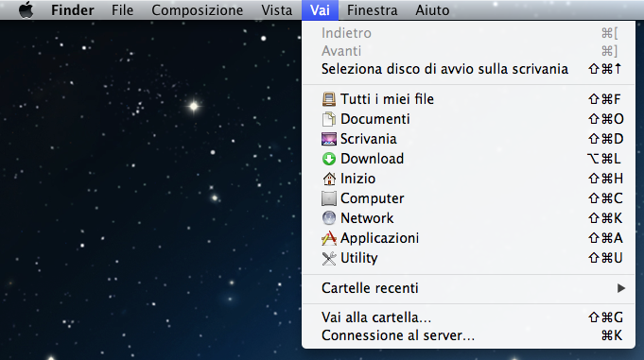The height and width of the screenshot is (360, 644).
Task: Select the Download label
Action: click(x=372, y=159)
